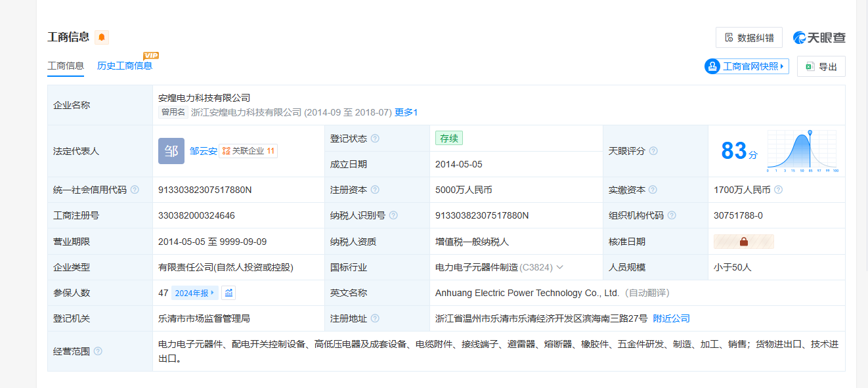Image resolution: width=868 pixels, height=388 pixels.
Task: Expand the 国标行业 industry chevron
Action: 560,267
